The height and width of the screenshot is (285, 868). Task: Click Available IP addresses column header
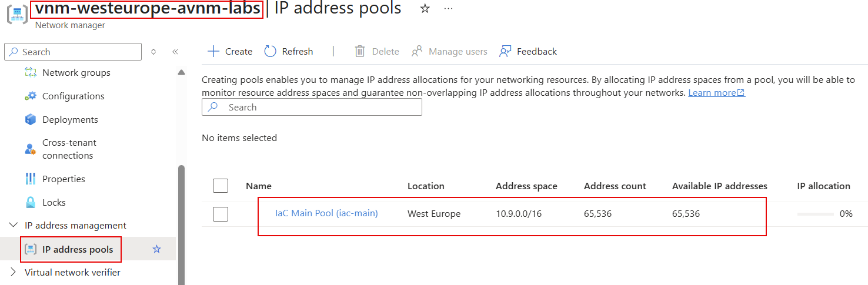point(720,186)
